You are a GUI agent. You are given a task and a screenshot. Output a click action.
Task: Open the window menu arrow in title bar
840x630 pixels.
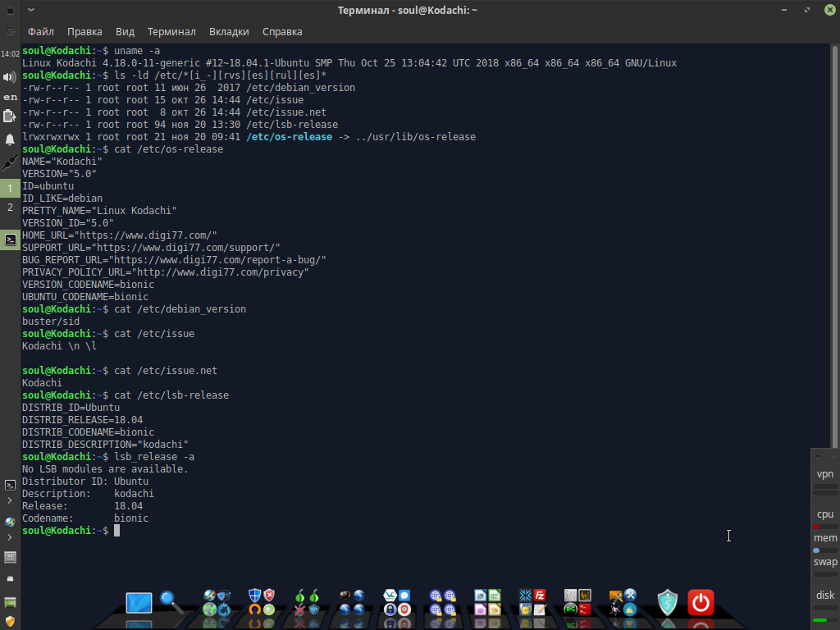[31, 10]
